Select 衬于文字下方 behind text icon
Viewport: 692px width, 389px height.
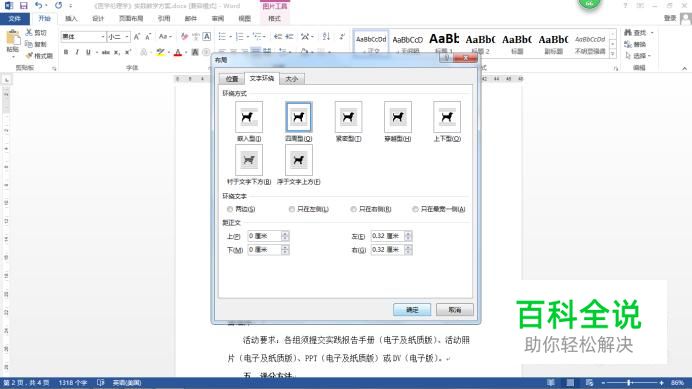pyautogui.click(x=249, y=160)
